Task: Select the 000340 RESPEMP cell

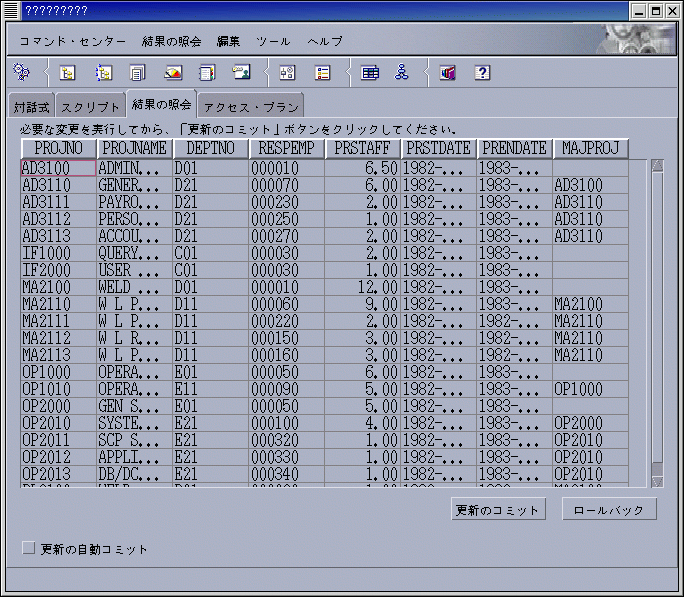Action: point(286,474)
